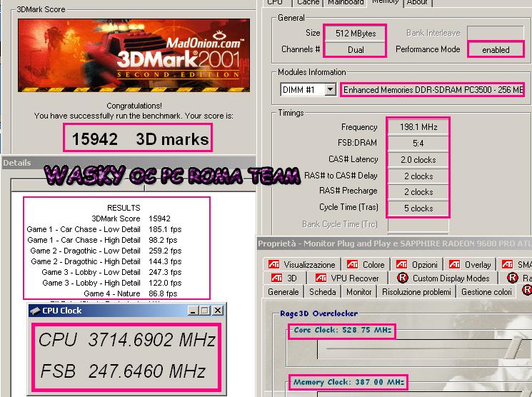Click the FSB 247.6460 MHz reading
The height and width of the screenshot is (397, 532).
coord(123,371)
